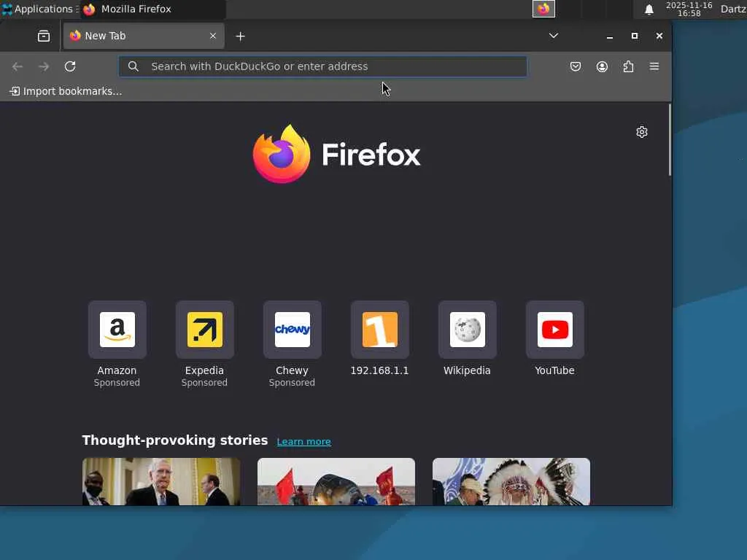Open a new tab with plus button
The height and width of the screenshot is (560, 747).
click(x=240, y=36)
